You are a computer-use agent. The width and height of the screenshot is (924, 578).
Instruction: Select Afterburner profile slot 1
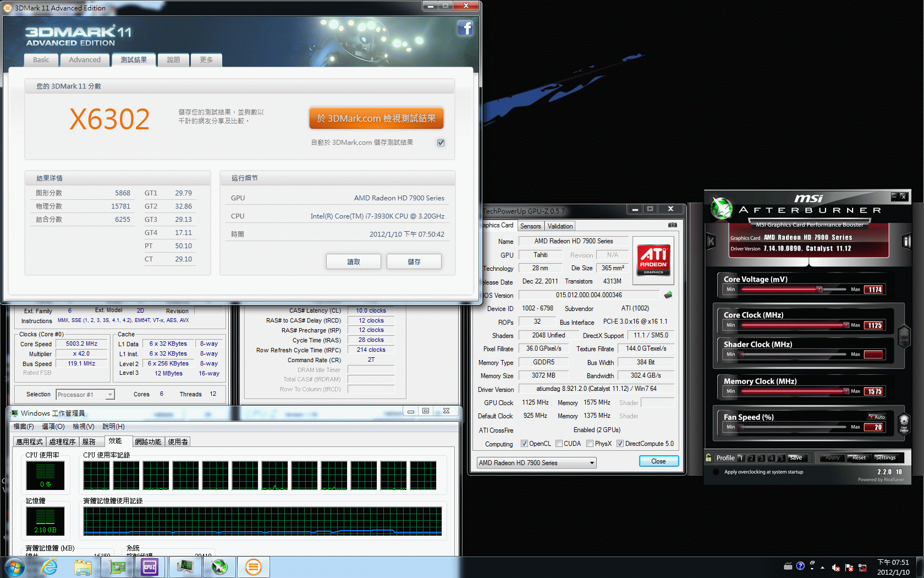point(741,458)
